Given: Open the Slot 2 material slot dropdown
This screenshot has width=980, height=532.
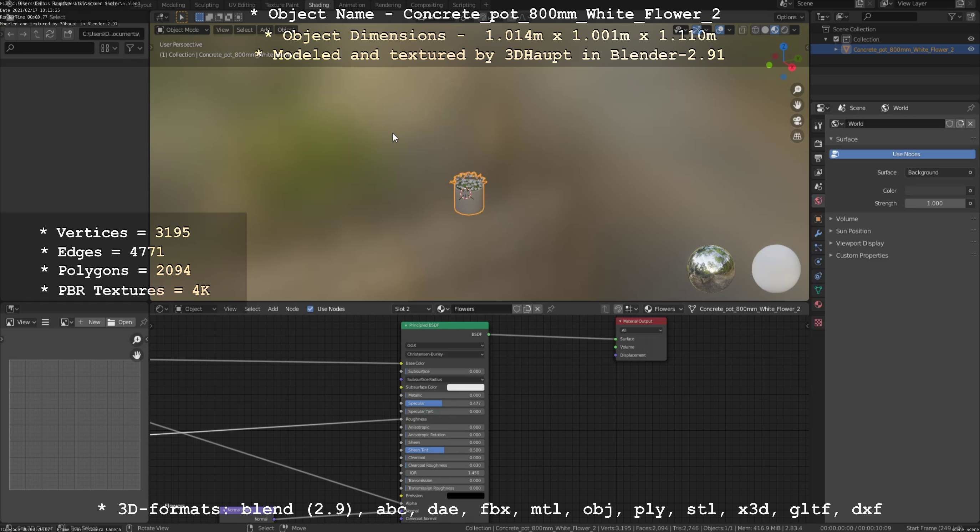Looking at the screenshot, I should tap(412, 309).
